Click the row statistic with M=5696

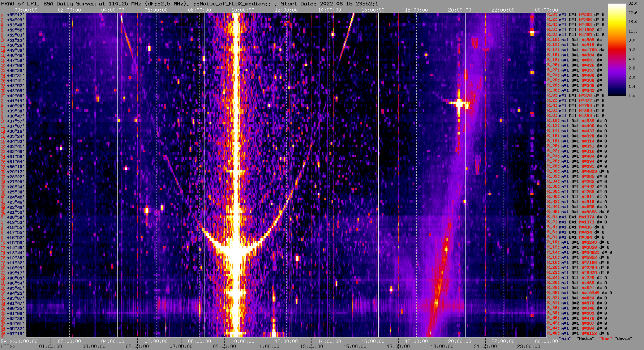pos(578,212)
